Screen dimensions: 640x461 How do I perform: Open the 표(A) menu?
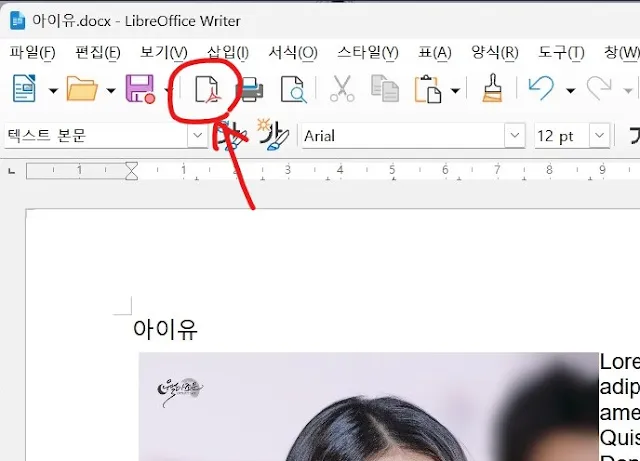click(x=435, y=52)
